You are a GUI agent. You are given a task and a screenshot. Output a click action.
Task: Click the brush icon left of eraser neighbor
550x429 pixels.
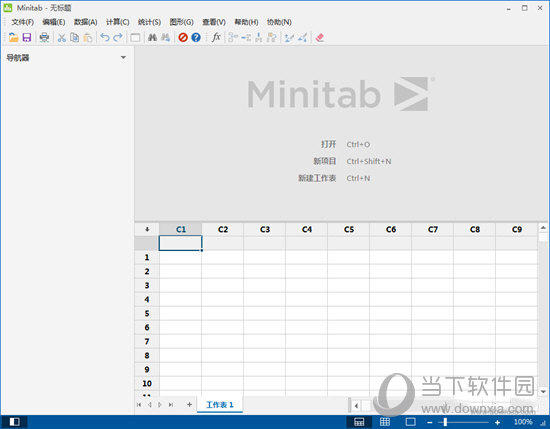pyautogui.click(x=289, y=37)
